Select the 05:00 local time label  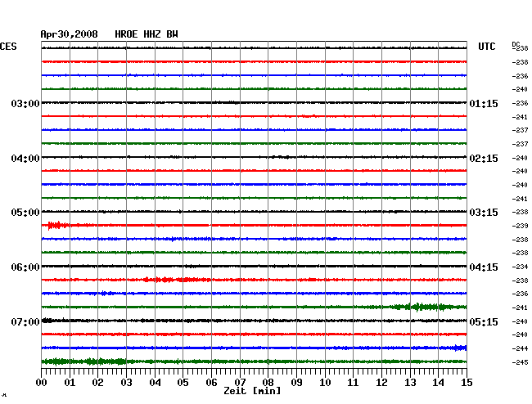(x=25, y=213)
